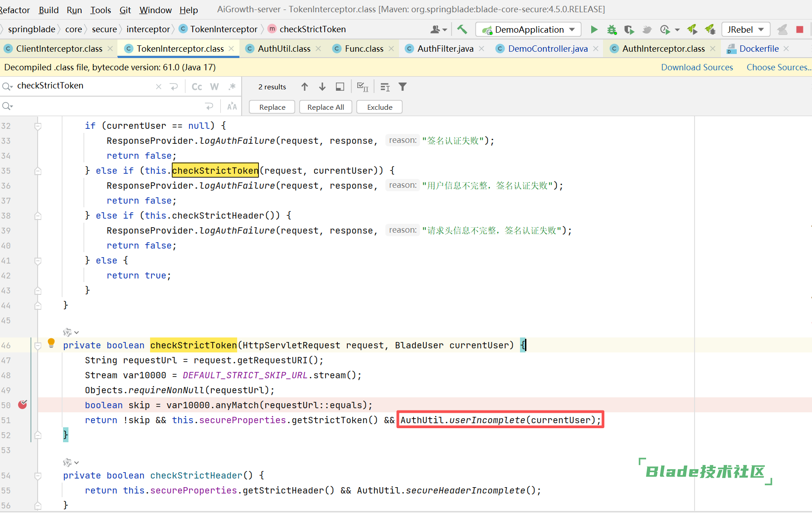Click the interceptor breadcrumb
Image resolution: width=812 pixels, height=513 pixels.
click(148, 29)
